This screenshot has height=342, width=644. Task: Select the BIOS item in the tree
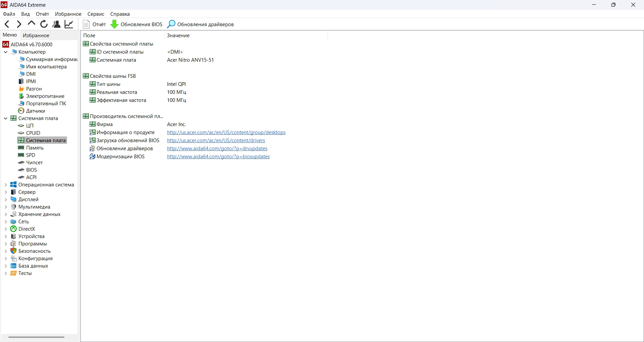coord(28,170)
